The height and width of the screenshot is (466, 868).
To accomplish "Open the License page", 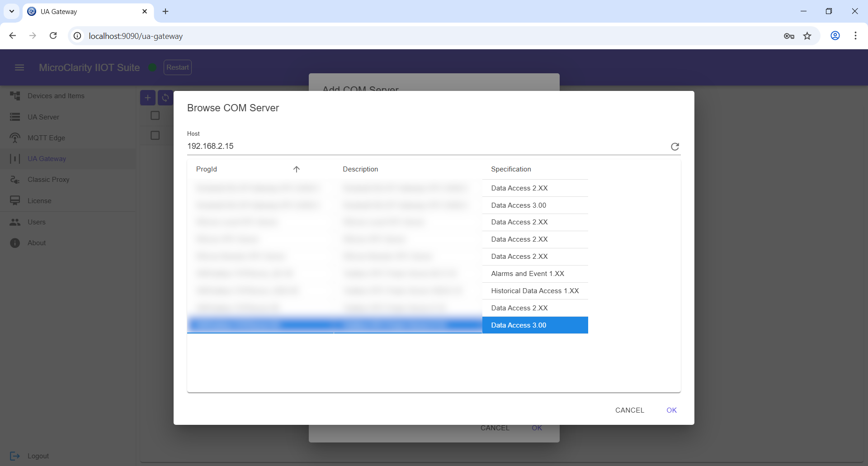I will coord(40,200).
